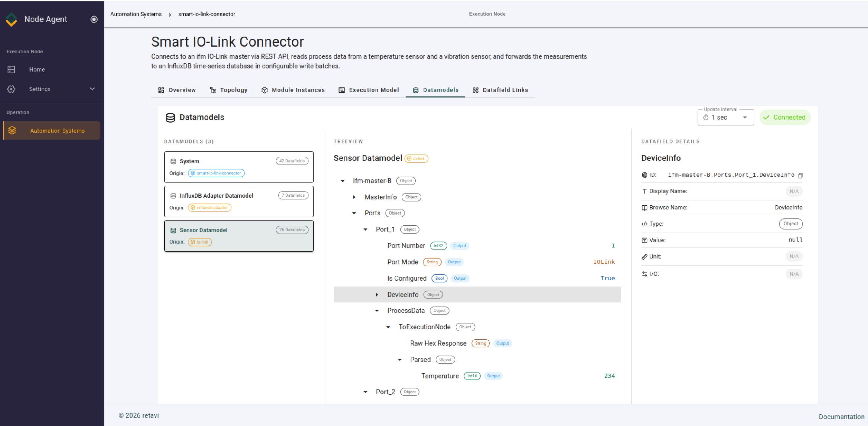Select the InfluxDB Adapter Datamodel card
The width and height of the screenshot is (868, 426).
pos(239,202)
